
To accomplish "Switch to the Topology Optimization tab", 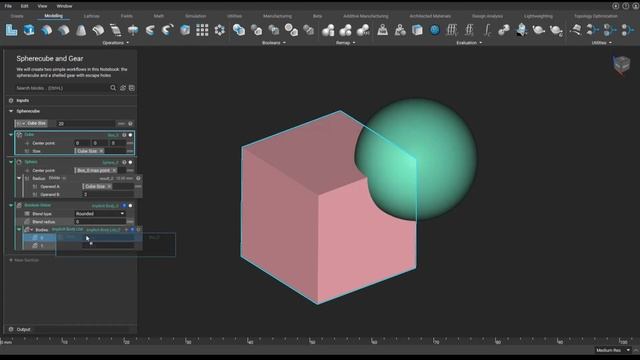I will (596, 16).
